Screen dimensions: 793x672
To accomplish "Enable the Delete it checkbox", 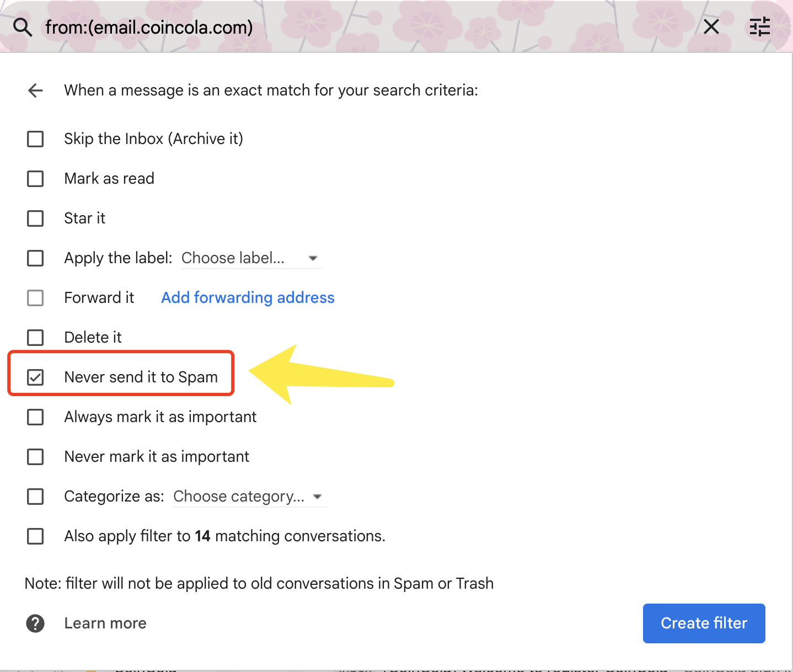I will pyautogui.click(x=35, y=338).
